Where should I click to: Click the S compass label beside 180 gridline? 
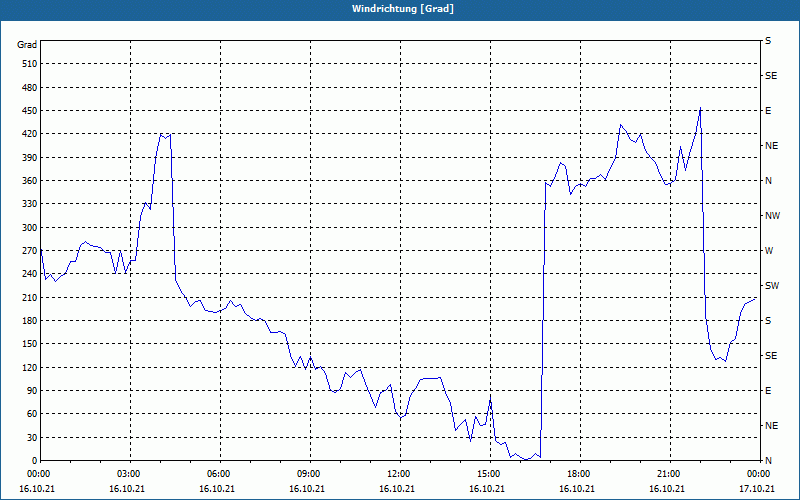coord(768,321)
